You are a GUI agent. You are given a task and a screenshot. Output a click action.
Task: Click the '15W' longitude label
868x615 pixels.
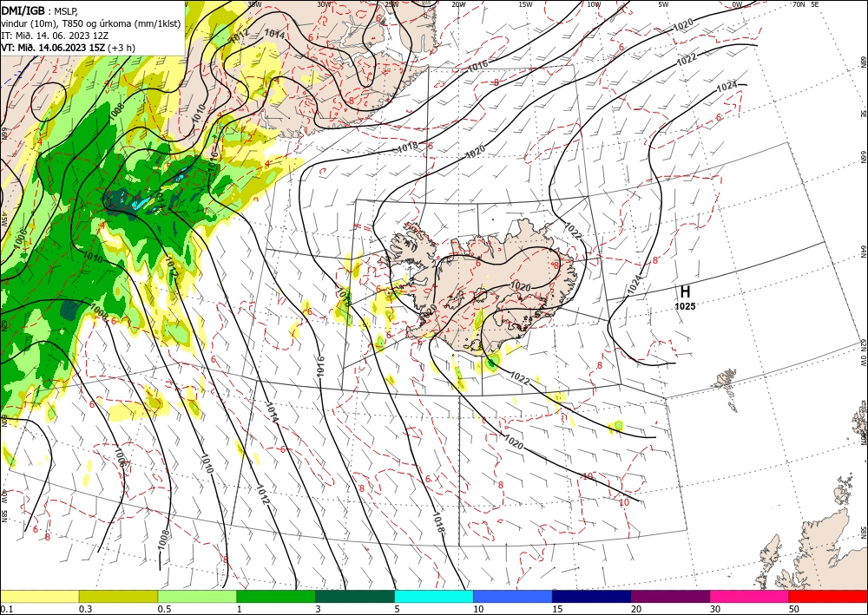pyautogui.click(x=526, y=3)
